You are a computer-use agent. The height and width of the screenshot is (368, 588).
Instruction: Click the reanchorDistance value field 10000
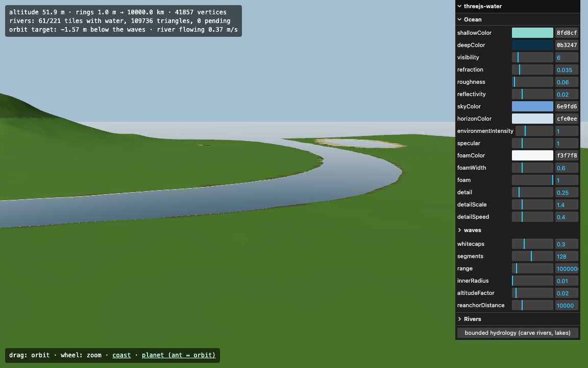pyautogui.click(x=567, y=305)
